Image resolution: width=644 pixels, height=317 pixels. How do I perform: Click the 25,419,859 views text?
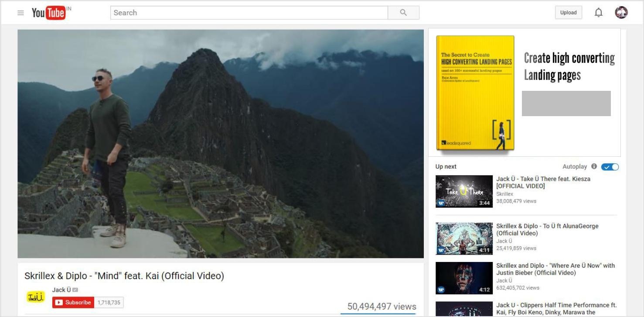[x=516, y=248]
